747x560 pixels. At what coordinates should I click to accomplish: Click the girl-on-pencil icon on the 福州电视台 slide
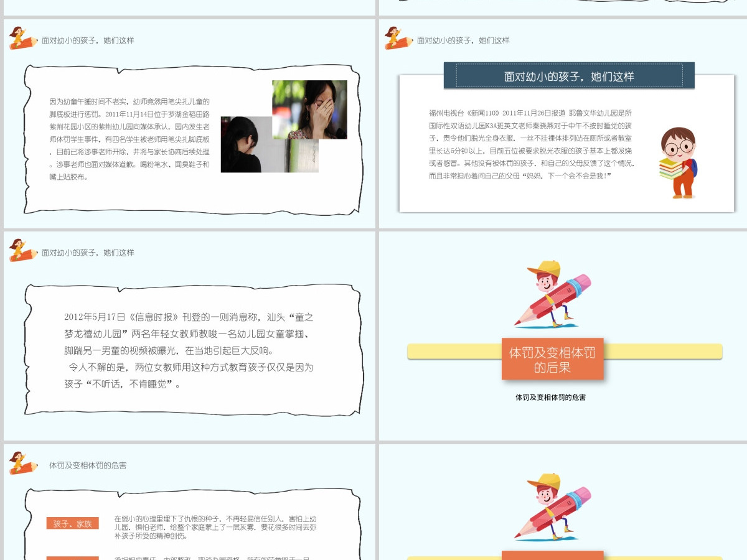pos(399,39)
